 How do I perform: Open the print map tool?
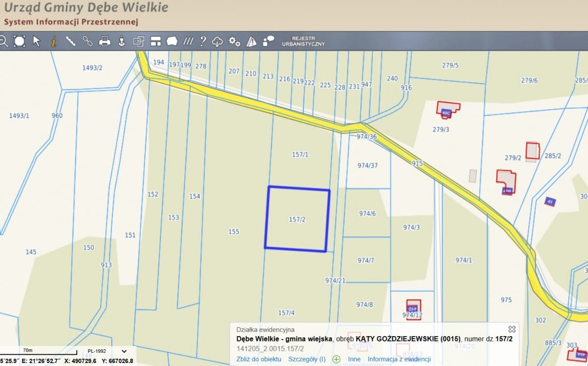tap(104, 42)
